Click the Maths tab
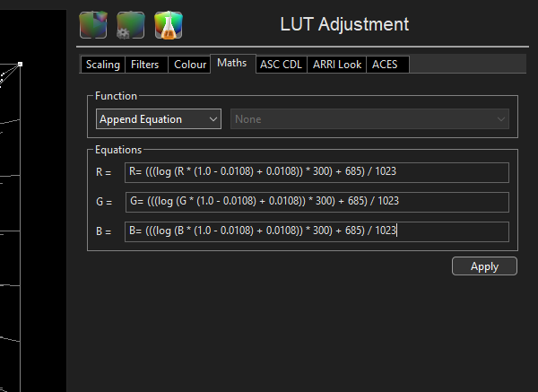This screenshot has width=538, height=392. 231,64
